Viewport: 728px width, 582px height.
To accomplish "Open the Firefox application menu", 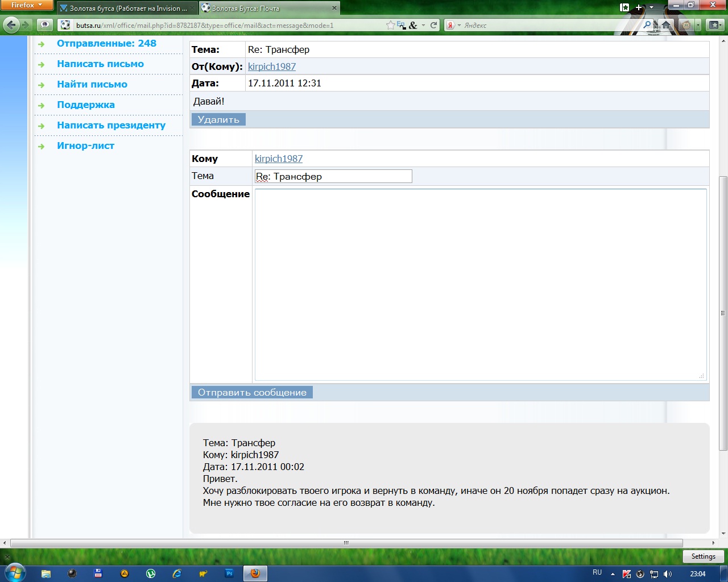I will 26,5.
